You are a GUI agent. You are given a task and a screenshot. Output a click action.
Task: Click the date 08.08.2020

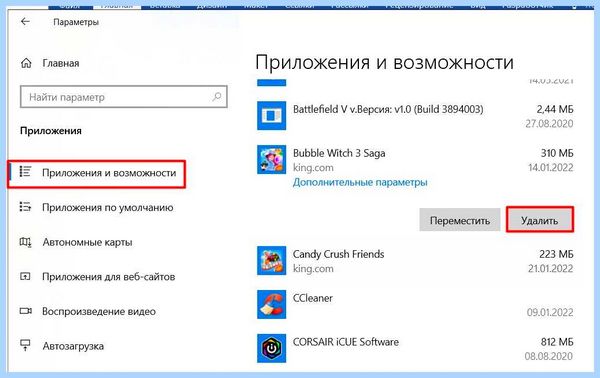coord(549,356)
